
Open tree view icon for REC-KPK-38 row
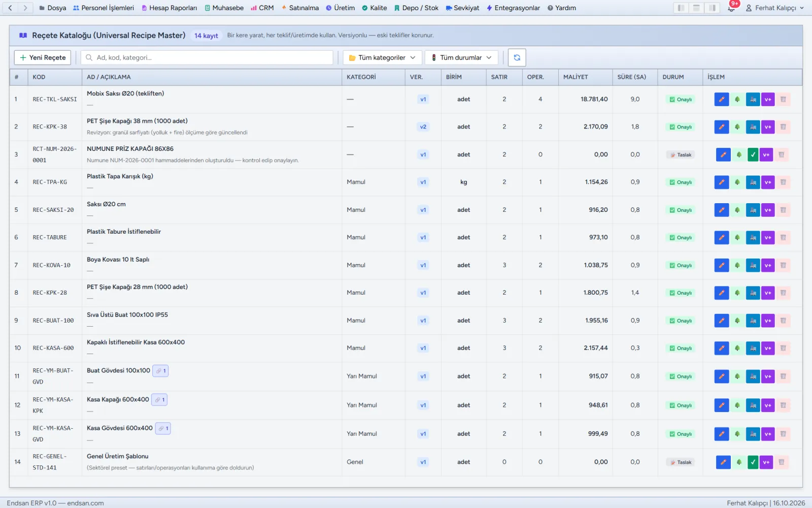(x=737, y=127)
